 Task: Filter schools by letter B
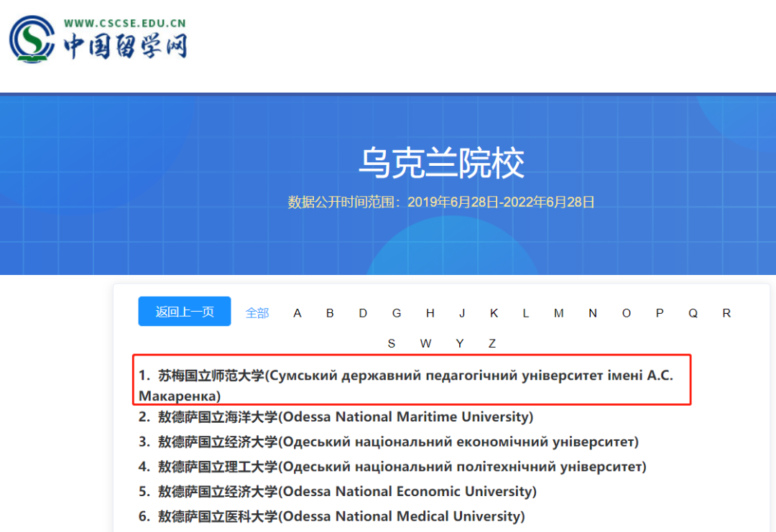click(330, 313)
